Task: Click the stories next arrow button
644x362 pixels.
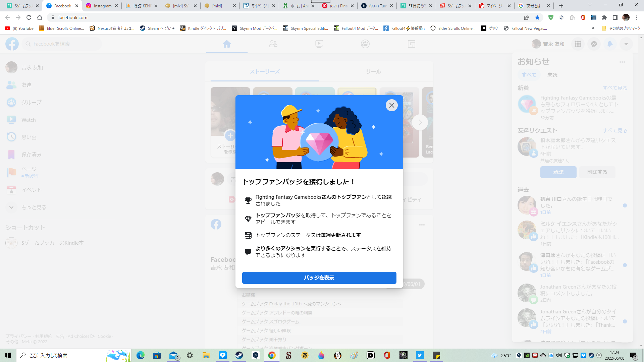Action: pos(420,122)
